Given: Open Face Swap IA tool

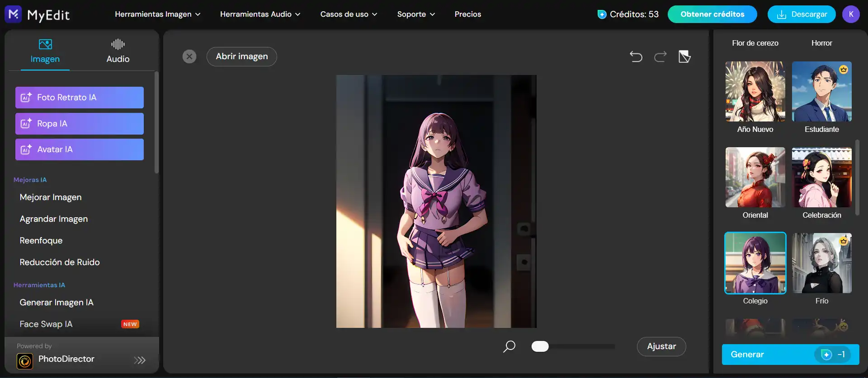Looking at the screenshot, I should pyautogui.click(x=46, y=324).
